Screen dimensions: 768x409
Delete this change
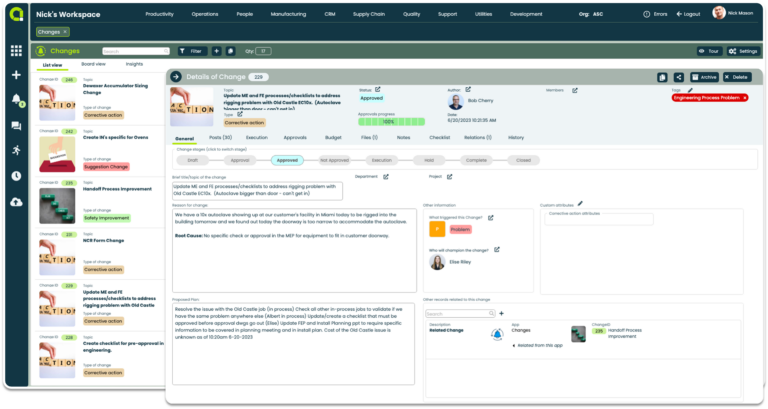pos(737,77)
